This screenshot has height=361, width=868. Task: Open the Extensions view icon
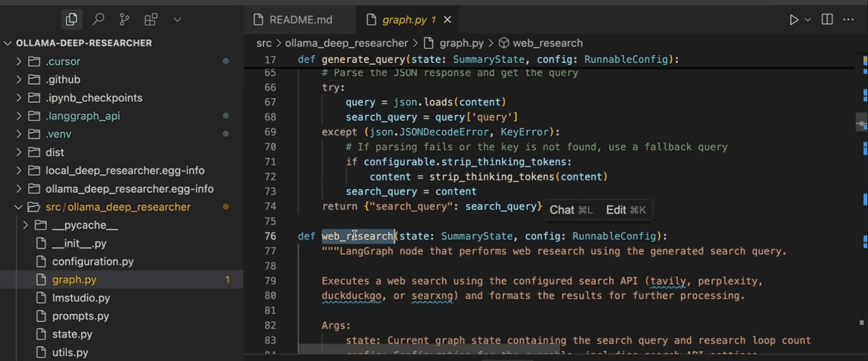point(150,20)
